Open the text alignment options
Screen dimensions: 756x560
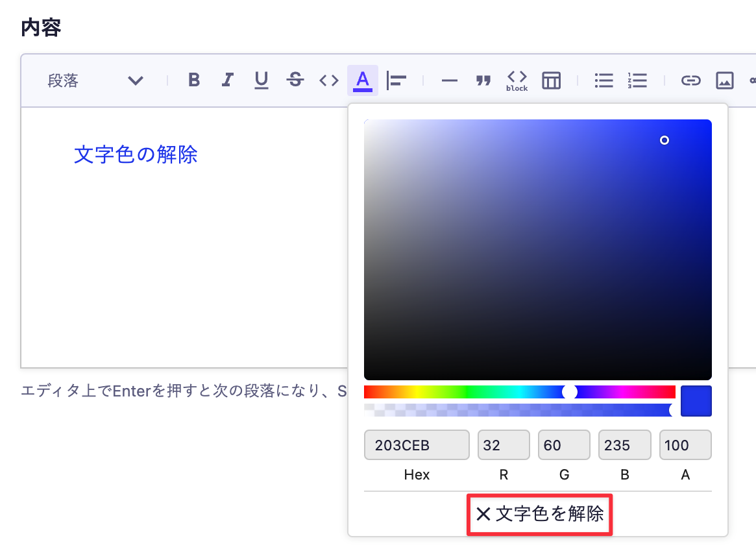396,80
